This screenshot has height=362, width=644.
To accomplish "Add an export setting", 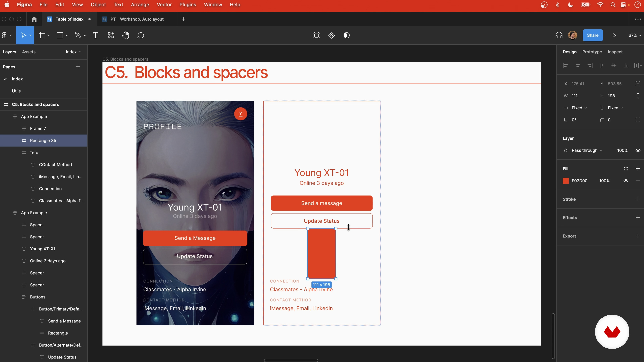I will click(x=638, y=236).
